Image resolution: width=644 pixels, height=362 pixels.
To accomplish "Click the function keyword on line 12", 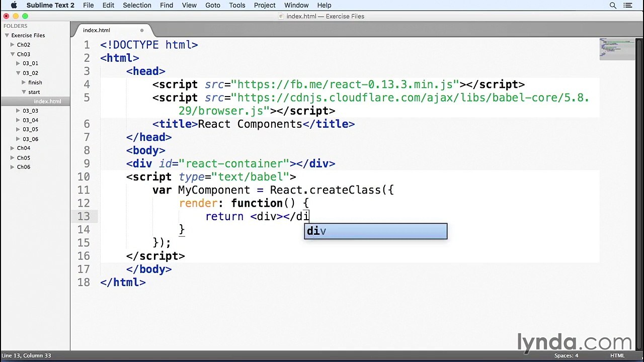I will [x=257, y=203].
